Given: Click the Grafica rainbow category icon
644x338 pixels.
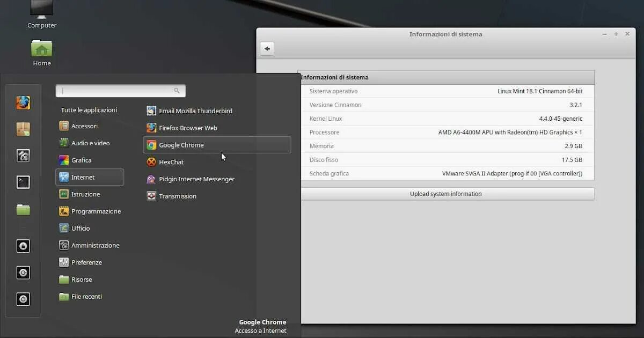Looking at the screenshot, I should (x=64, y=160).
